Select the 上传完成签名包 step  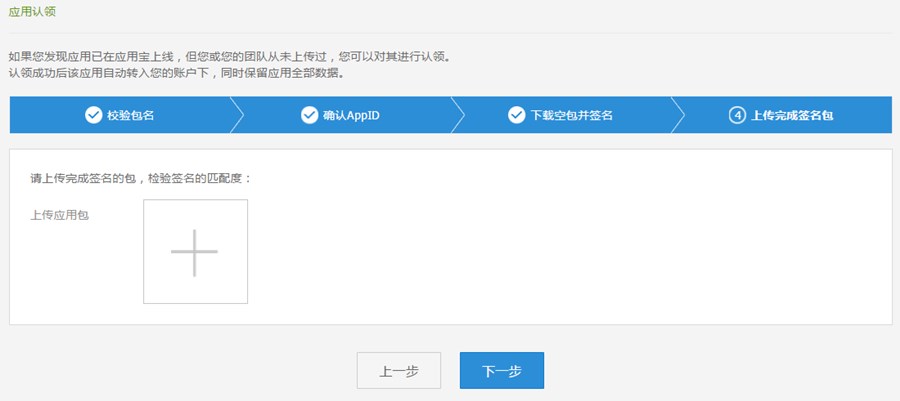point(782,115)
